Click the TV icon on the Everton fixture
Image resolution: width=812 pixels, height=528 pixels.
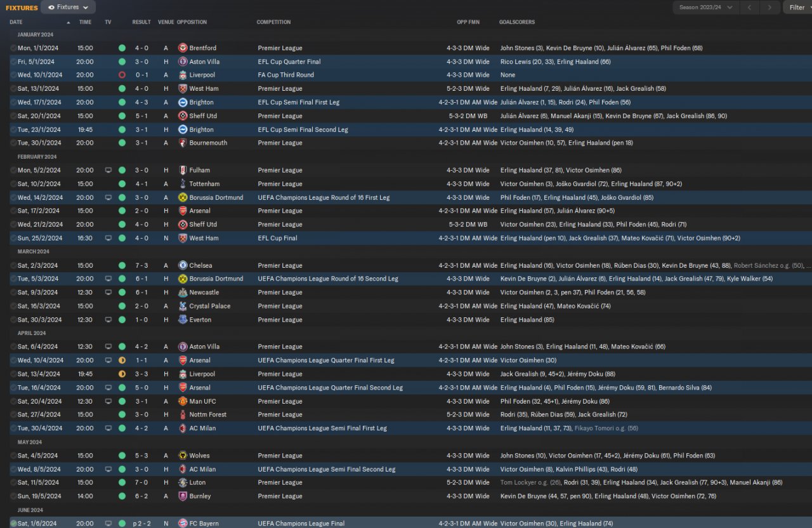pyautogui.click(x=108, y=320)
